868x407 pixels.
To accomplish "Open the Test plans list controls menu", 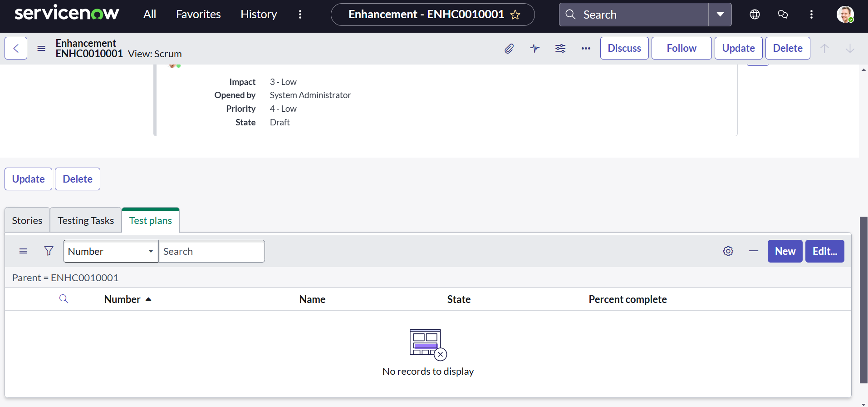I will tap(24, 251).
